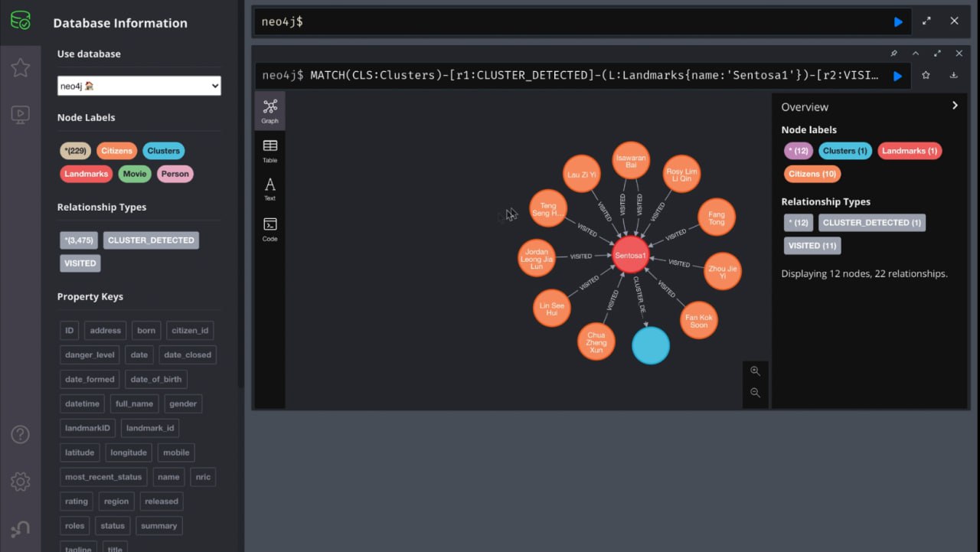The height and width of the screenshot is (552, 980).
Task: Open the About Neo4j icon
Action: point(21,529)
